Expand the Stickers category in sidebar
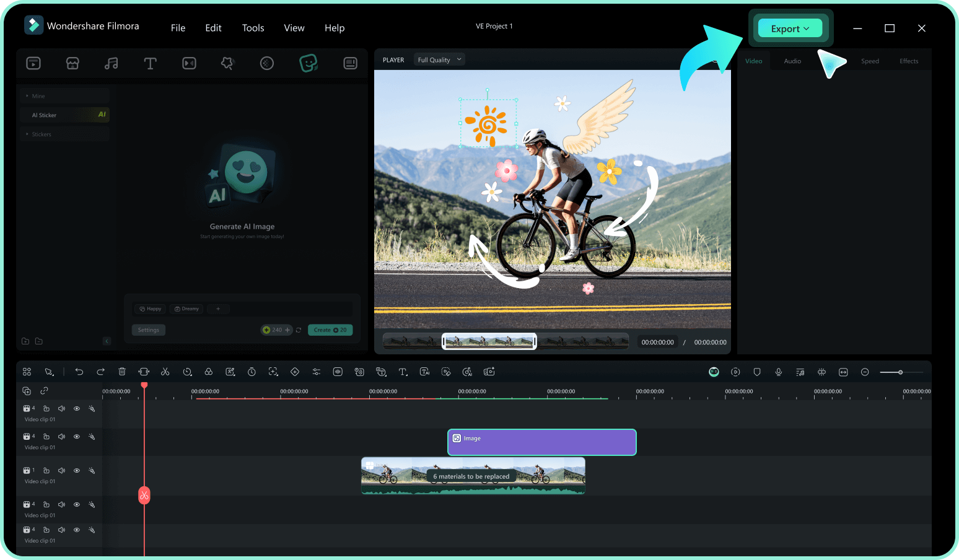This screenshot has width=959, height=560. [x=64, y=134]
